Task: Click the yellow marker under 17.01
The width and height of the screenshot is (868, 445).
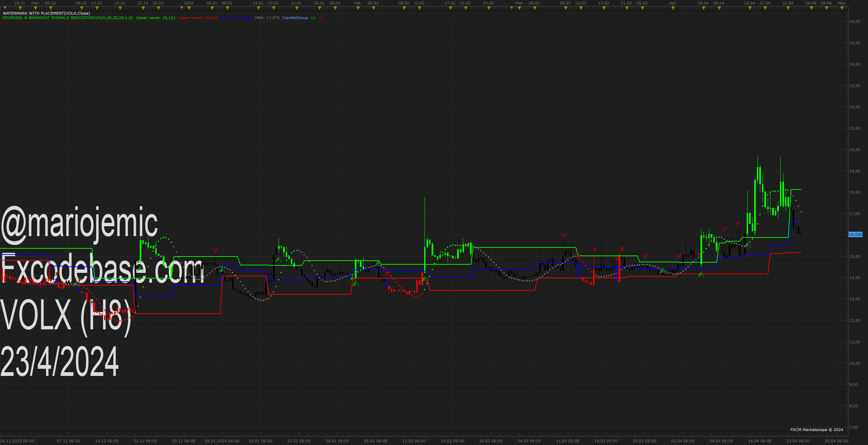Action: tap(274, 8)
